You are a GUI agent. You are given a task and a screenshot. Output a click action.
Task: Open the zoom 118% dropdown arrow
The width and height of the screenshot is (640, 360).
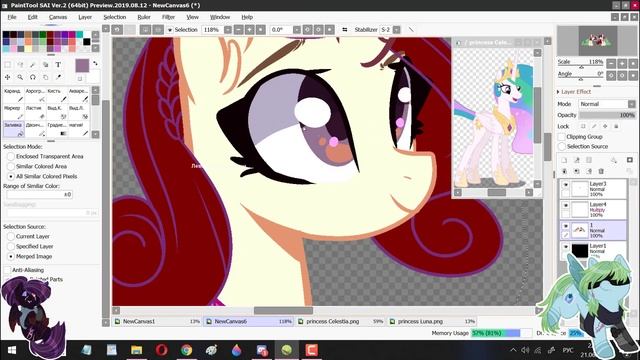pos(228,30)
